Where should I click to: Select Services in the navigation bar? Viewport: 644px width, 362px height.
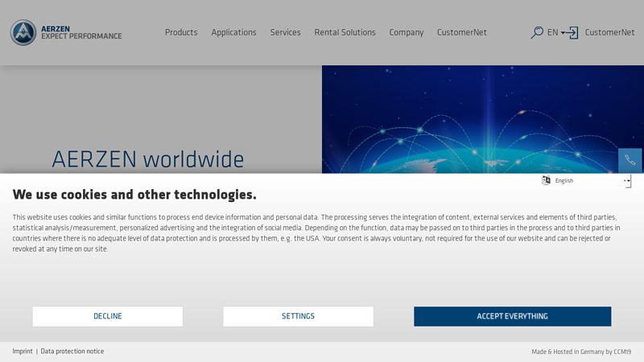tap(285, 33)
